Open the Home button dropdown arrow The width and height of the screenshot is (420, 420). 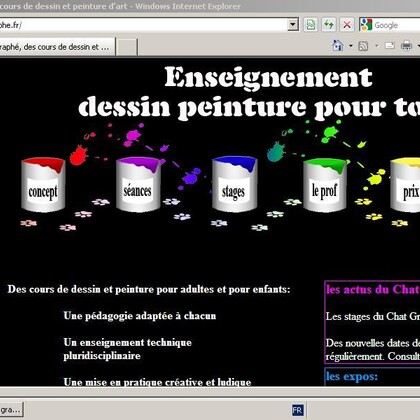351,46
